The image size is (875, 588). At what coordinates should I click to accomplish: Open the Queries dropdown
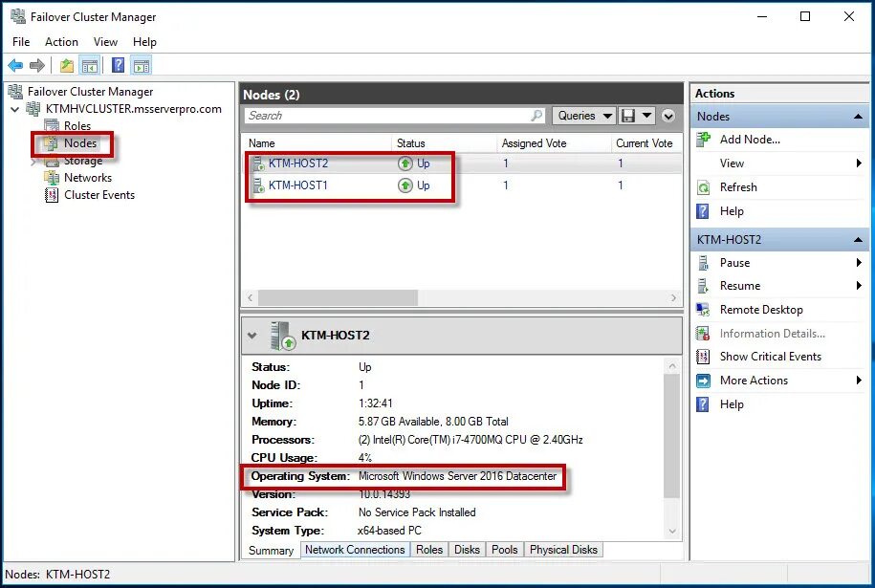(583, 116)
